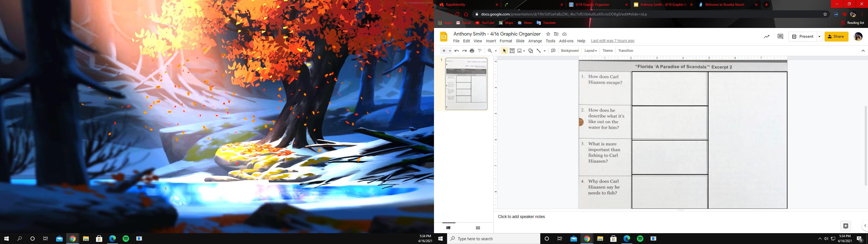868x244 pixels.
Task: Open the Arrange menu
Action: (x=535, y=41)
